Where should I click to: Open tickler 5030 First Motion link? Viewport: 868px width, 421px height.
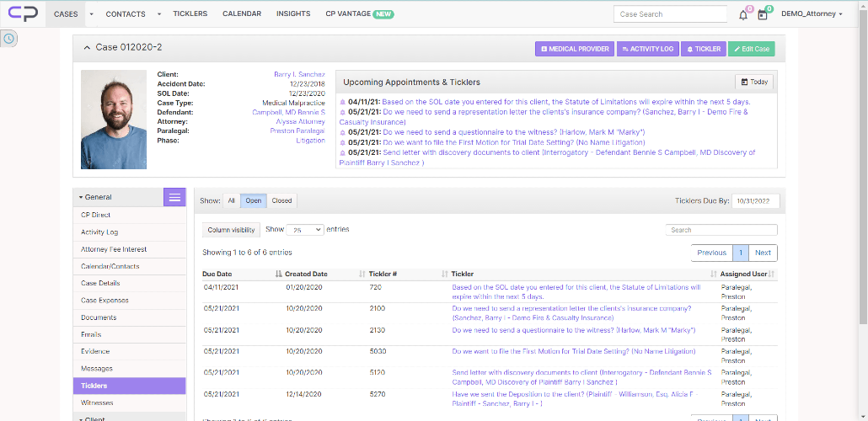point(574,351)
